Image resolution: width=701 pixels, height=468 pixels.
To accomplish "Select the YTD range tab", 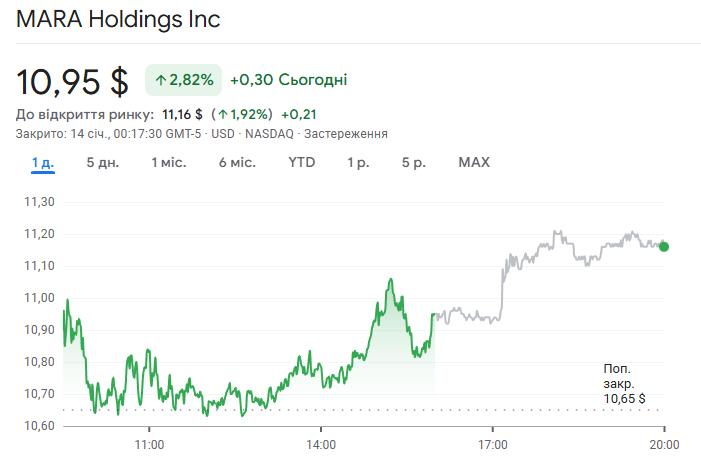I will (x=301, y=162).
